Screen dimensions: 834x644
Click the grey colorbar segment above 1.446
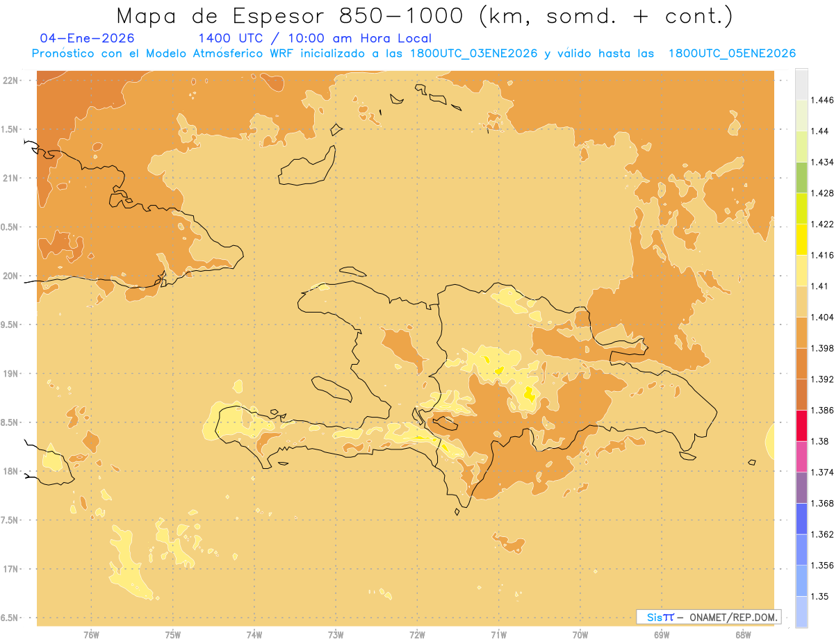(801, 84)
